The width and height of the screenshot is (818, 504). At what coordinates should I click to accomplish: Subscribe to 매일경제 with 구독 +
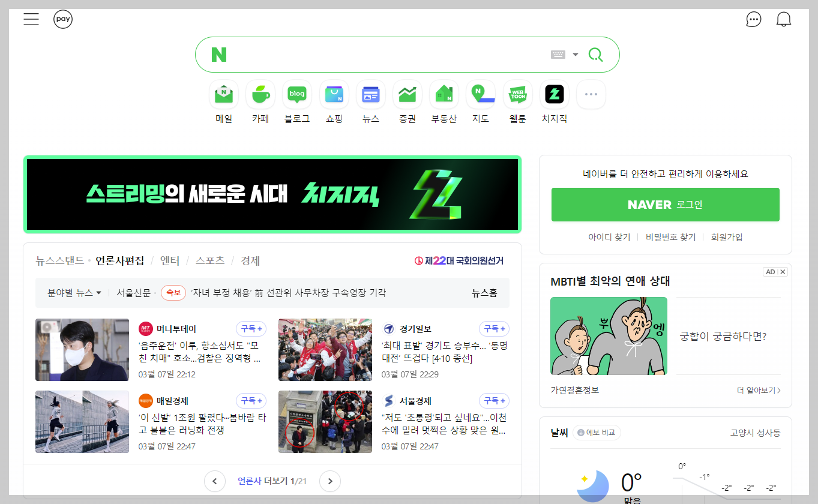coord(251,401)
